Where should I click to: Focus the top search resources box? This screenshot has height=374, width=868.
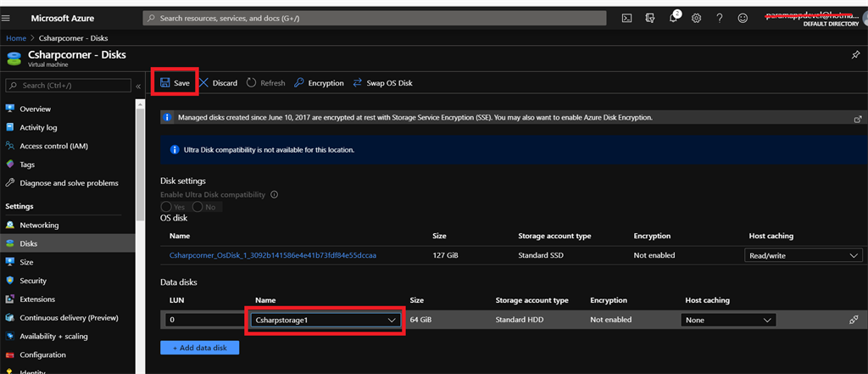tap(375, 19)
